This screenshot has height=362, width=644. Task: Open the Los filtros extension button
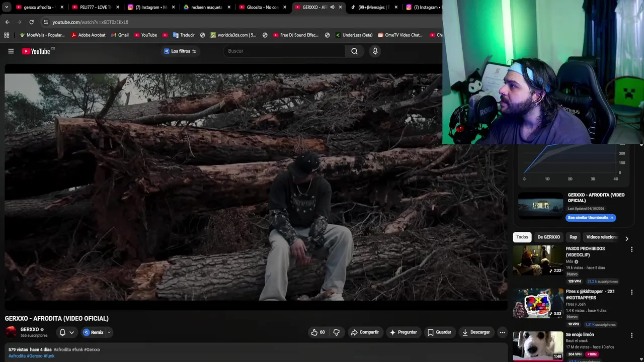[x=180, y=51]
